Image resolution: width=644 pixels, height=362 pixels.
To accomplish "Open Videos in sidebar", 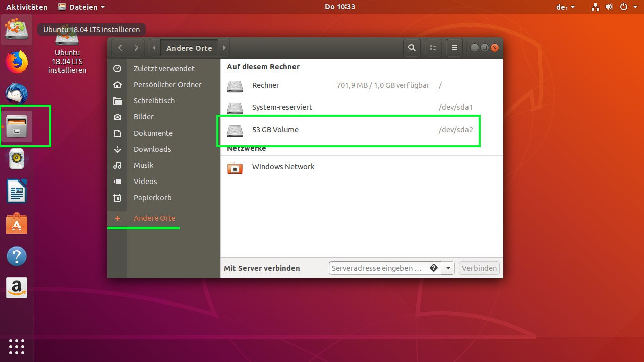I will (164, 181).
